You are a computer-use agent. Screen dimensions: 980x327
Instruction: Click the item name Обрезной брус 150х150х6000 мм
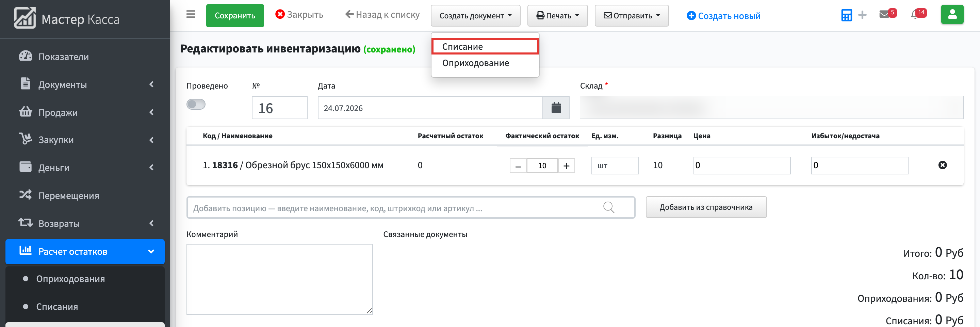tap(314, 165)
